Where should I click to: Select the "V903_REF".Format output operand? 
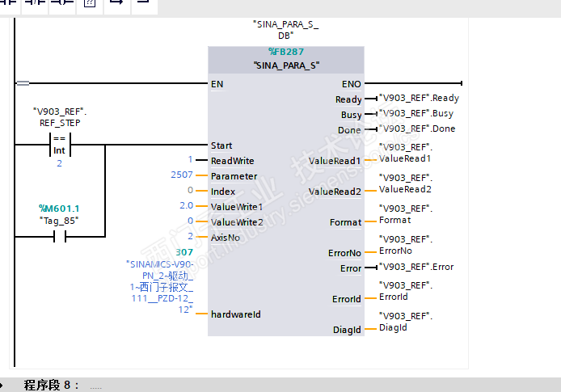click(406, 215)
